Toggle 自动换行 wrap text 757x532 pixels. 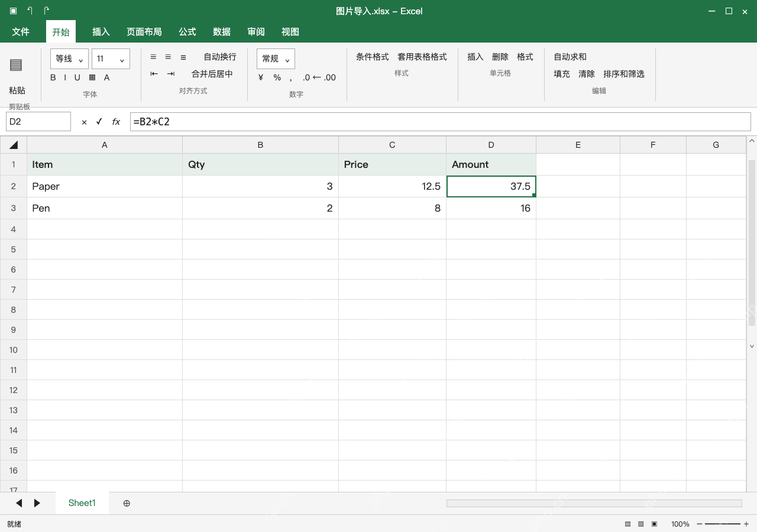[x=220, y=57]
